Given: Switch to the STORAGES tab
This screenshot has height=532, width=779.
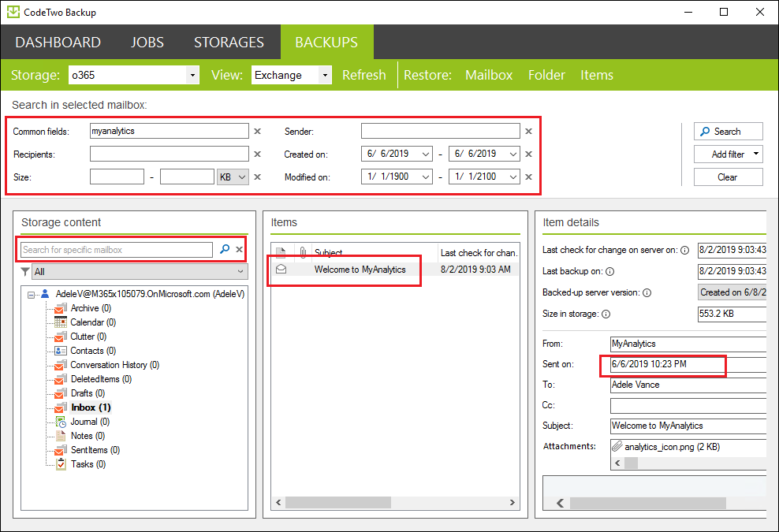Looking at the screenshot, I should [229, 43].
